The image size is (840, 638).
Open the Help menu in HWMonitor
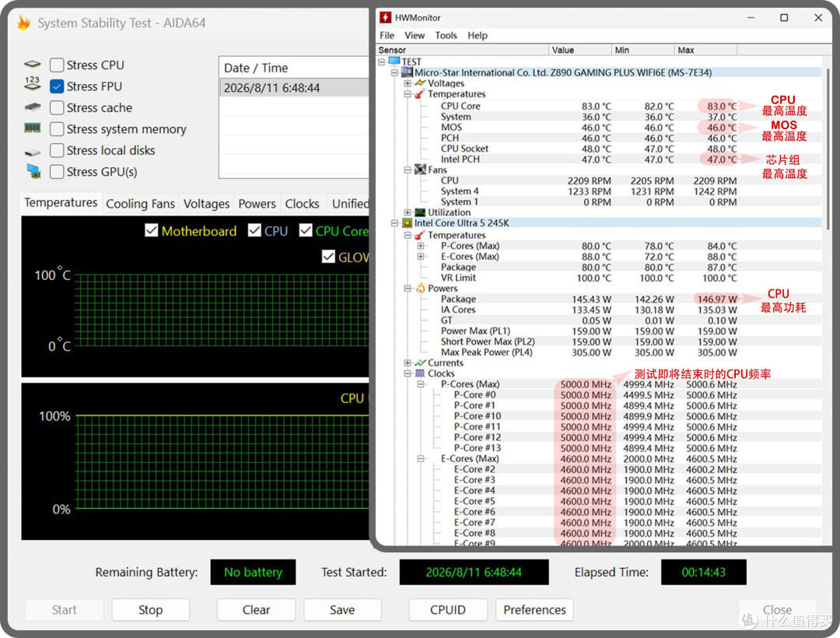click(x=478, y=35)
